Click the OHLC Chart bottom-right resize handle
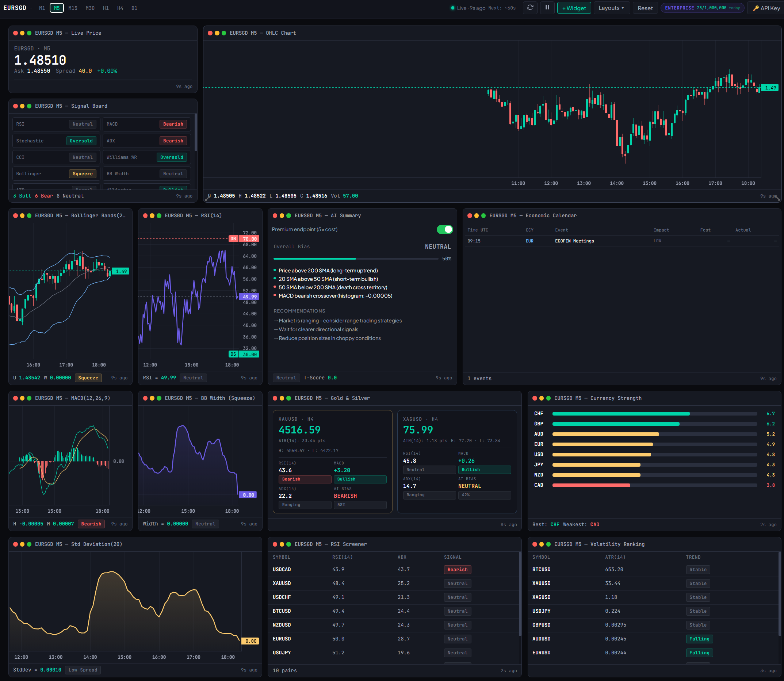The height and width of the screenshot is (681, 784). pyautogui.click(x=777, y=198)
